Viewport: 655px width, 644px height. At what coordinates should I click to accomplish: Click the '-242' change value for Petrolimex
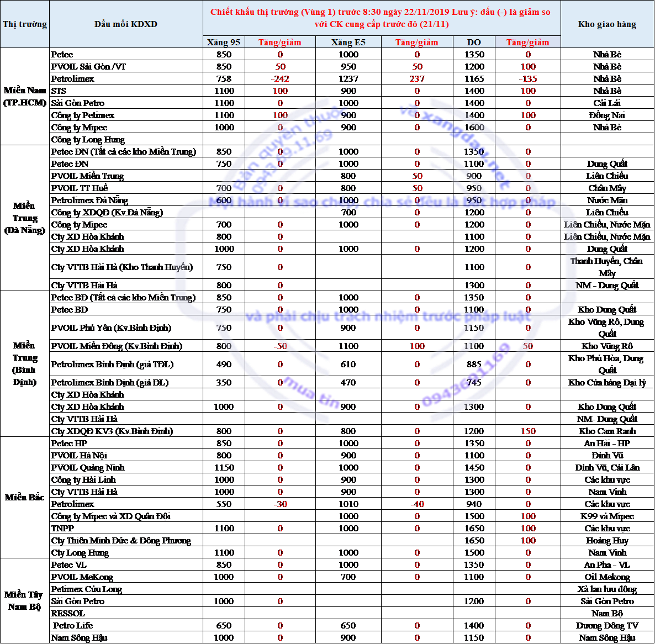(x=280, y=78)
